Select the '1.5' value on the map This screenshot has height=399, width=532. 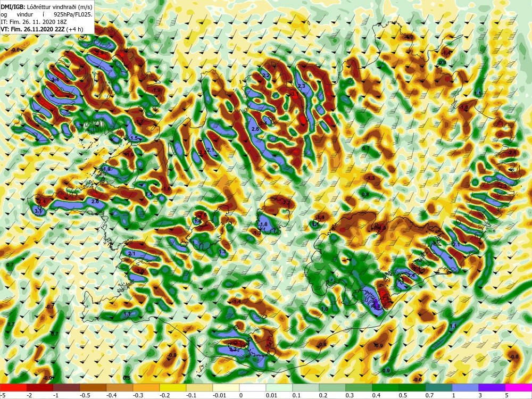134,138
